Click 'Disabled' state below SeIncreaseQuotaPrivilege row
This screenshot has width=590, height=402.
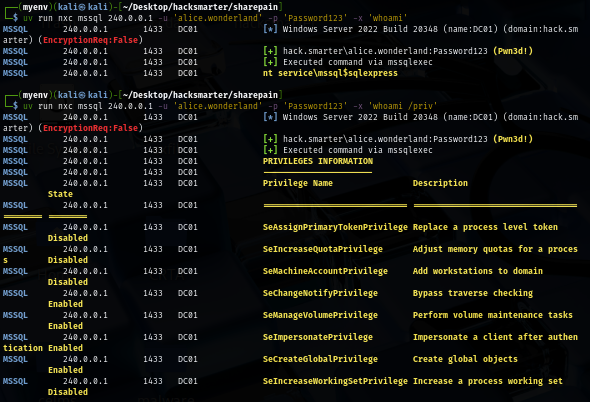[x=68, y=260]
